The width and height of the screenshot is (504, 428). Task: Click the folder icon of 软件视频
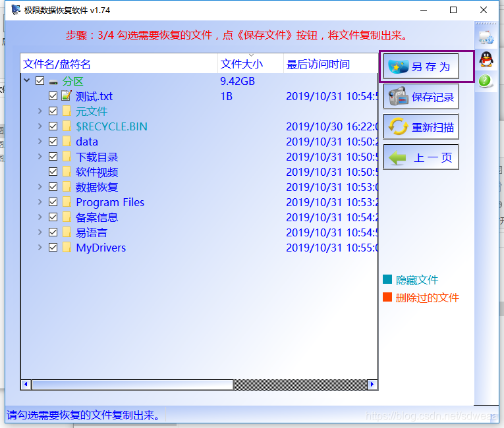click(67, 171)
